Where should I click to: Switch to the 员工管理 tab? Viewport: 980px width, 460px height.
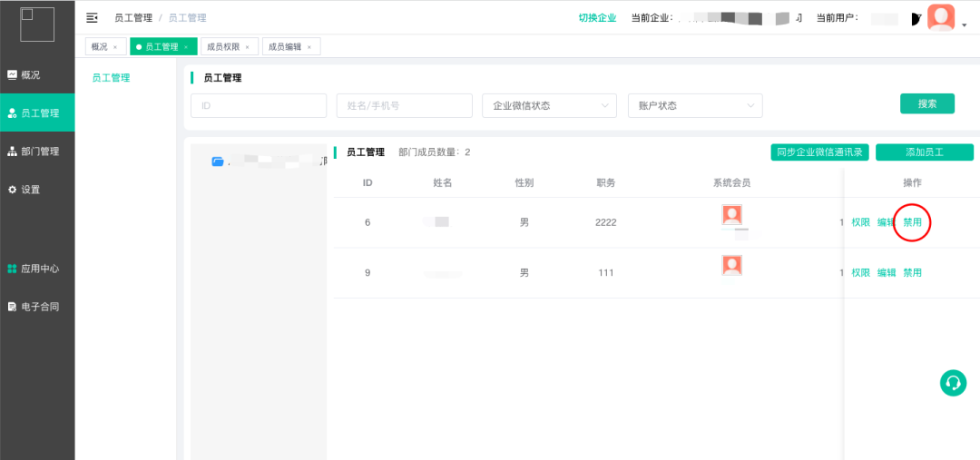[162, 47]
